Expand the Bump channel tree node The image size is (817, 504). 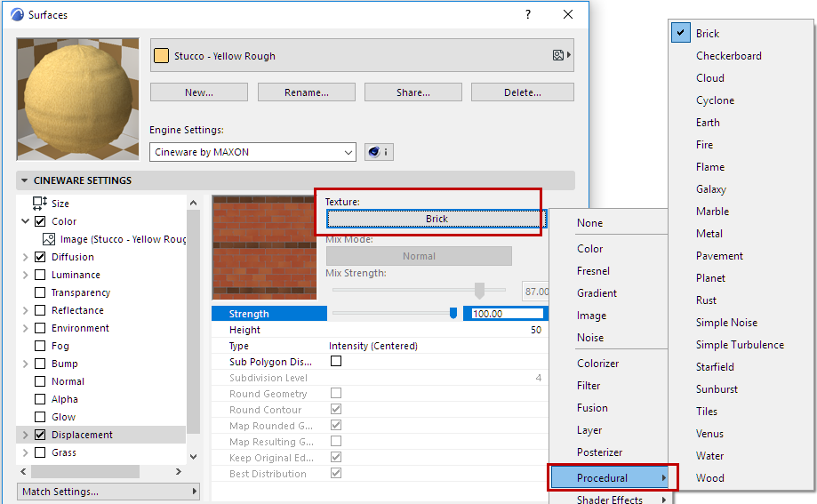(x=25, y=364)
